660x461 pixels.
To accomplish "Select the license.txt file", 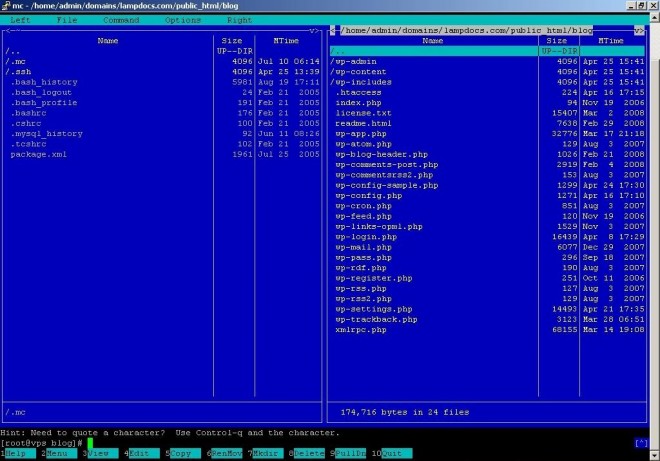I will [487, 113].
